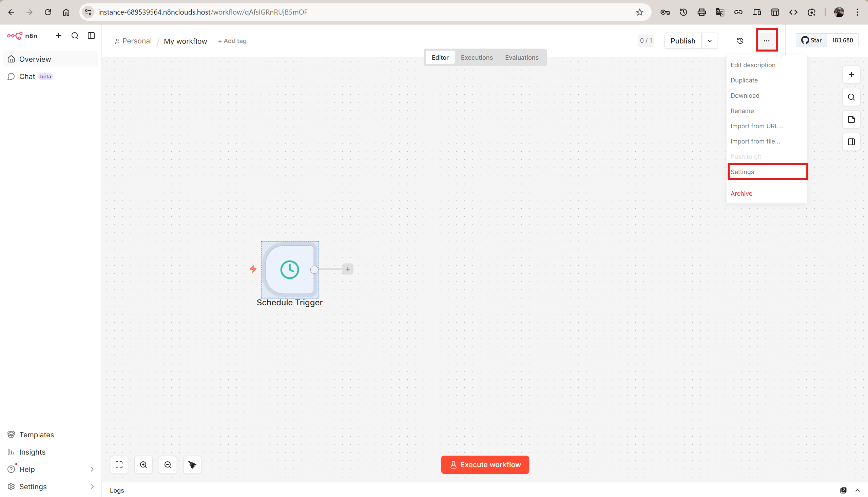
Task: Select the Editor tab
Action: point(440,57)
